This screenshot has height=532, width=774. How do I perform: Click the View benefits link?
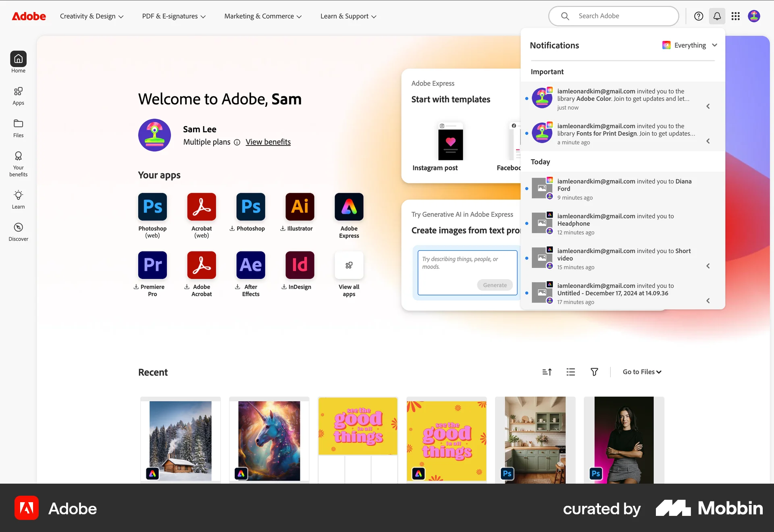pyautogui.click(x=268, y=142)
